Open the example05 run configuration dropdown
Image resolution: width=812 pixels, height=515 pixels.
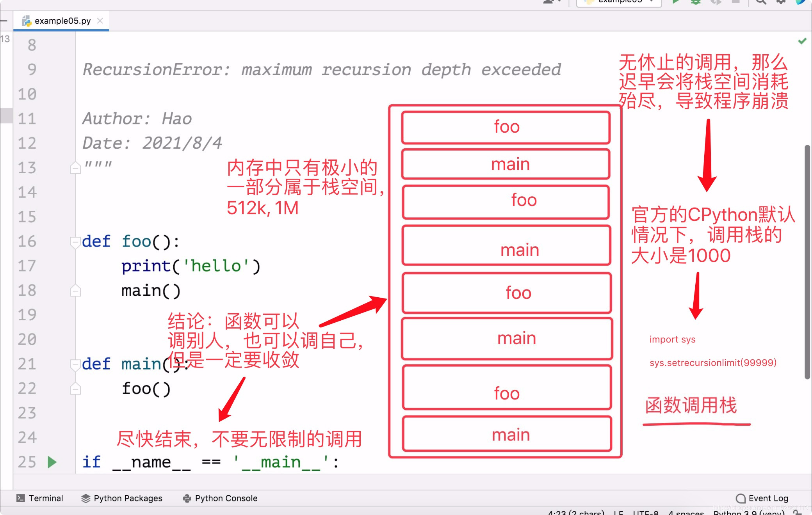[x=620, y=2]
